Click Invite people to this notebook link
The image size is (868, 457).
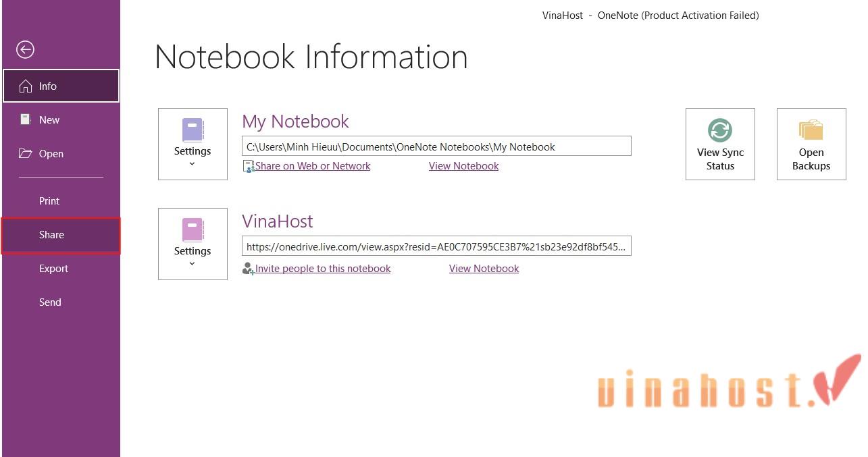[x=323, y=269]
